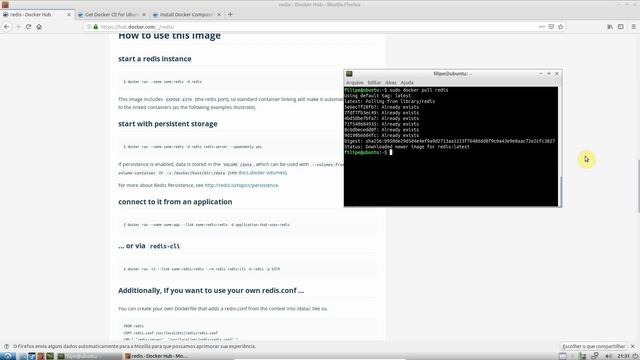This screenshot has width=640, height=360.
Task: Click terminal window icon in title bar
Action: tap(349, 74)
